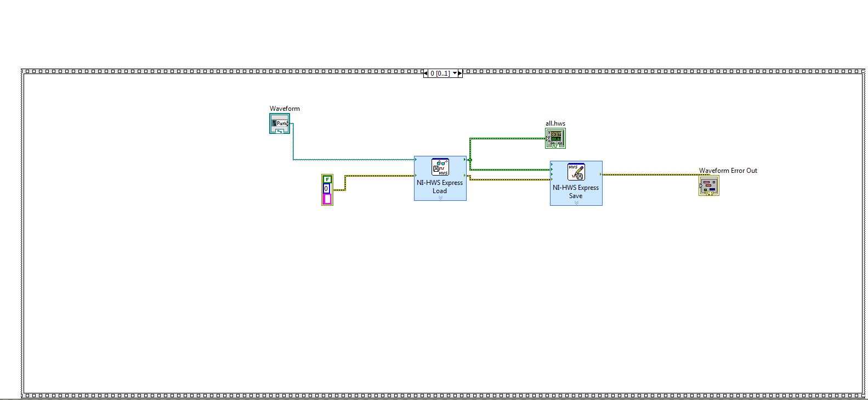Click the pink string field in error cluster
The width and height of the screenshot is (868, 400).
coord(327,199)
